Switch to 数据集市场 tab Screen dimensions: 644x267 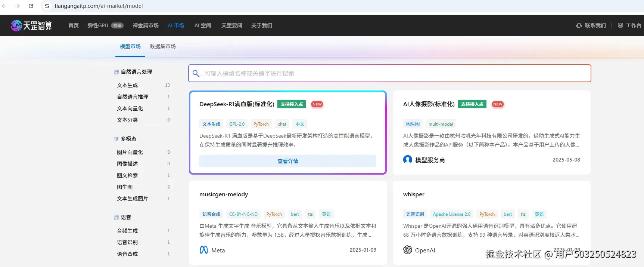tap(163, 46)
